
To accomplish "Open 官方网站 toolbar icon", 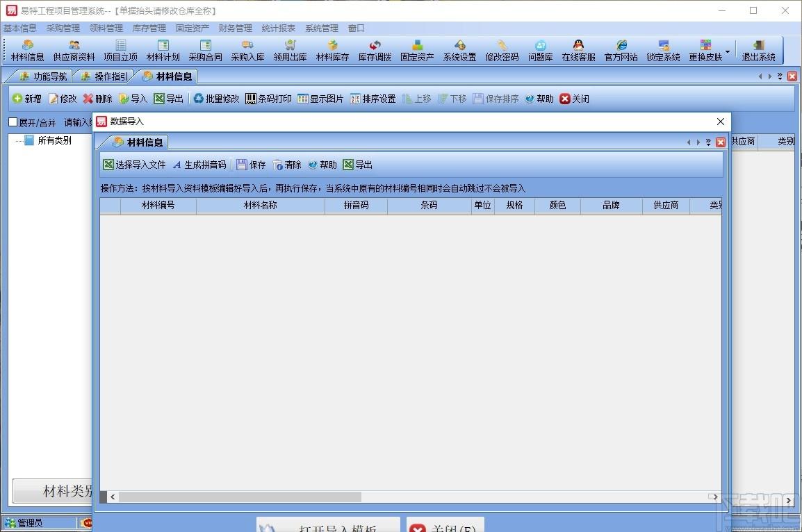I will [621, 51].
